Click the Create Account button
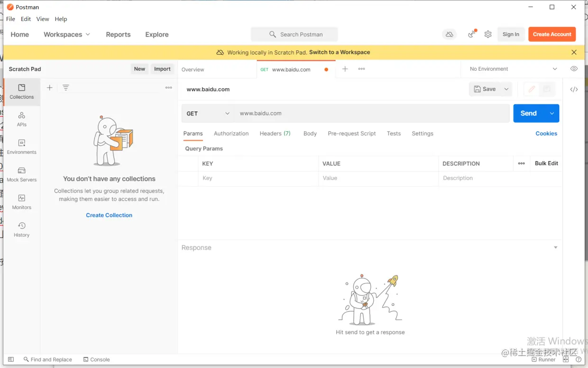This screenshot has height=368, width=588. (x=552, y=34)
